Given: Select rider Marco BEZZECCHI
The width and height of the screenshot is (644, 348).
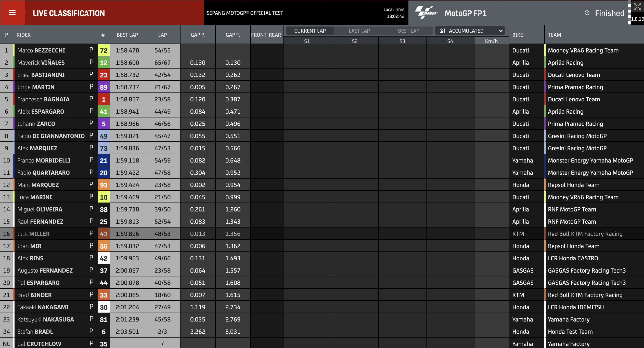Looking at the screenshot, I should 41,50.
